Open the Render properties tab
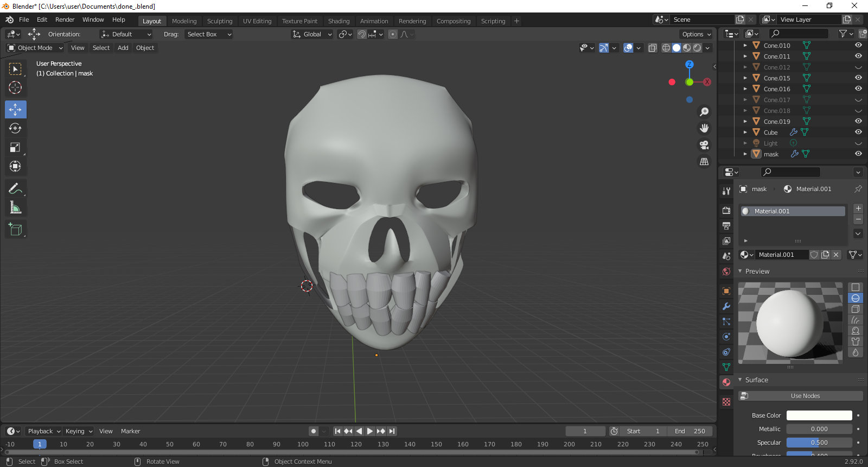The image size is (868, 467). pos(726,210)
